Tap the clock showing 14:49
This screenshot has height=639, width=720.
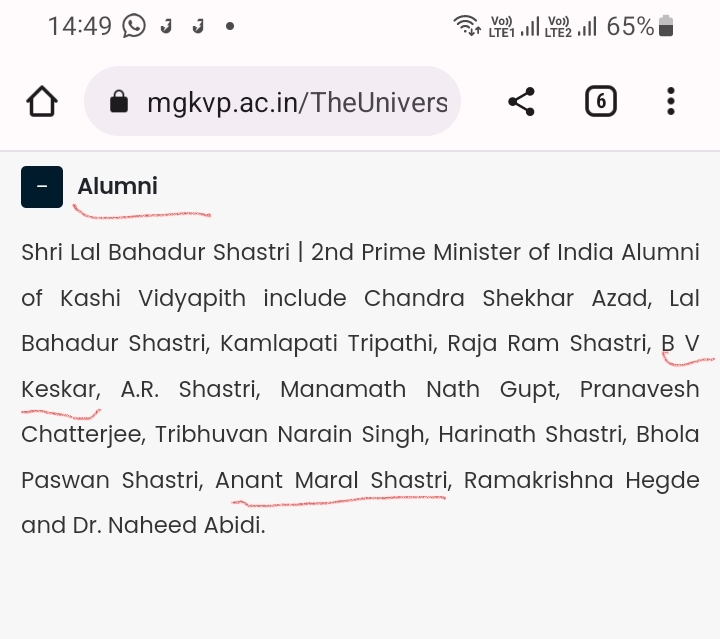(x=80, y=26)
